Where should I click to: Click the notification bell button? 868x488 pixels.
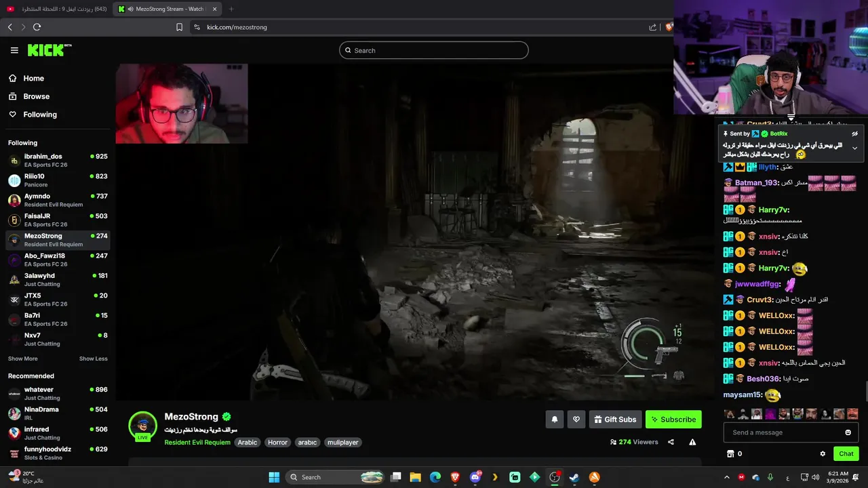click(554, 420)
